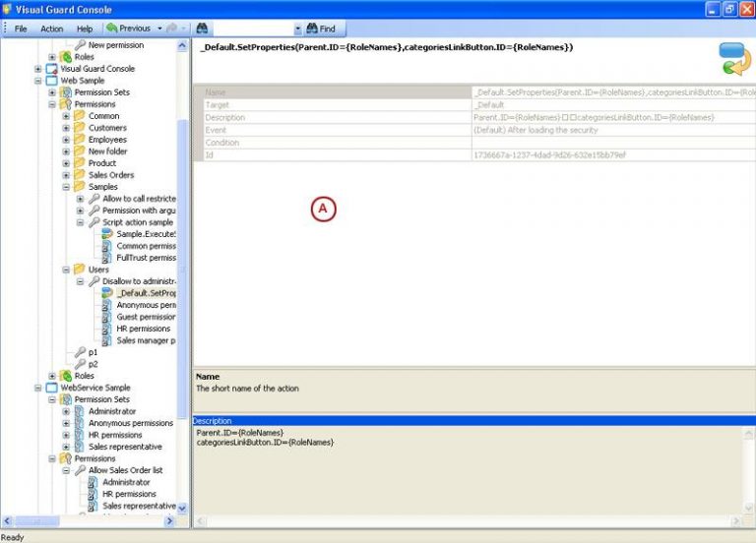
Task: Click tree horizontal scrollbar left arrow
Action: (7, 520)
